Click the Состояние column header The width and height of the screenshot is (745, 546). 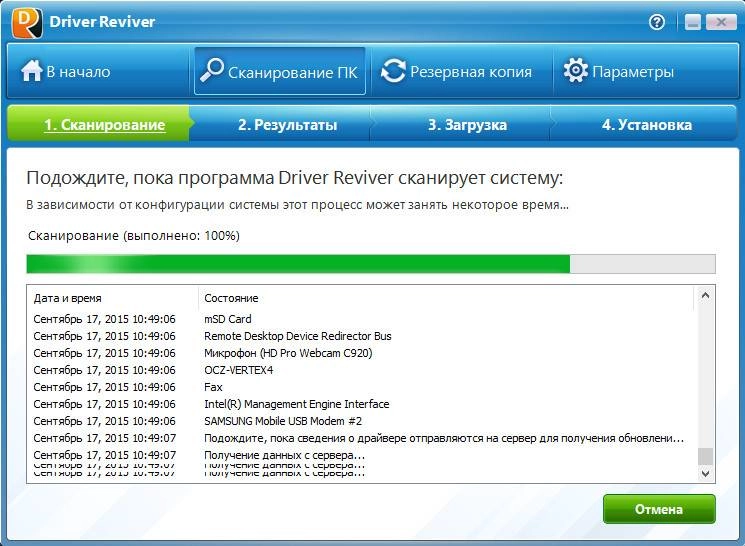(447, 298)
